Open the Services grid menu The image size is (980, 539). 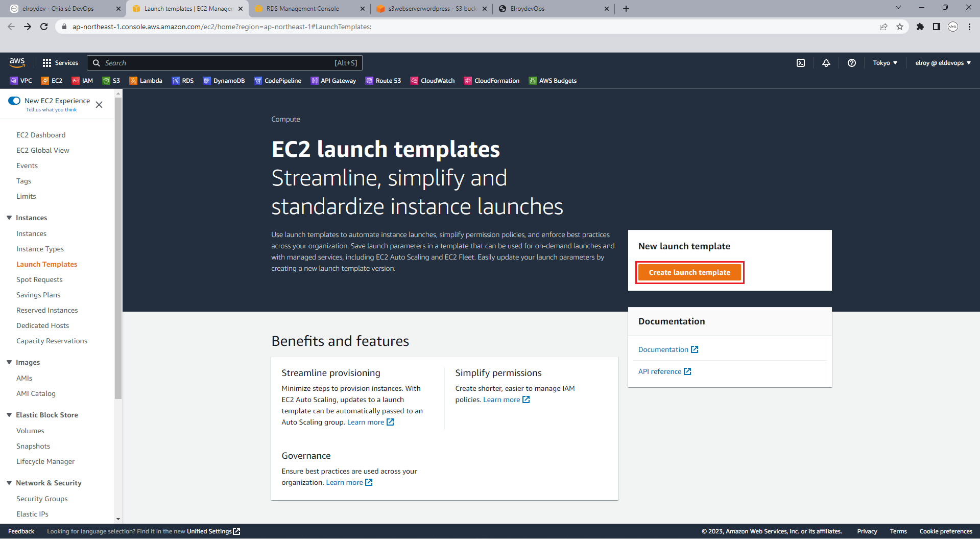pyautogui.click(x=60, y=63)
